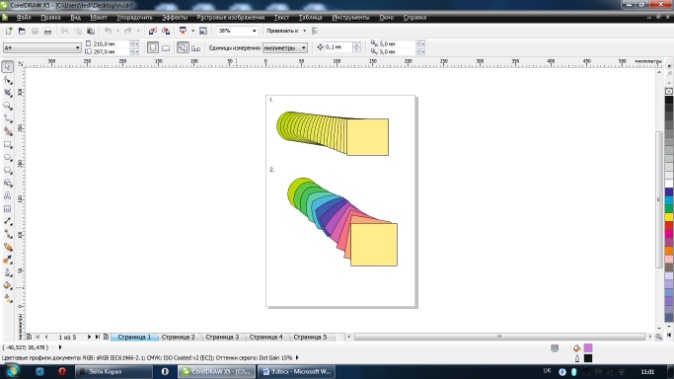Select the Pick tool in the toolbox
This screenshot has width=674, height=379.
coord(7,67)
